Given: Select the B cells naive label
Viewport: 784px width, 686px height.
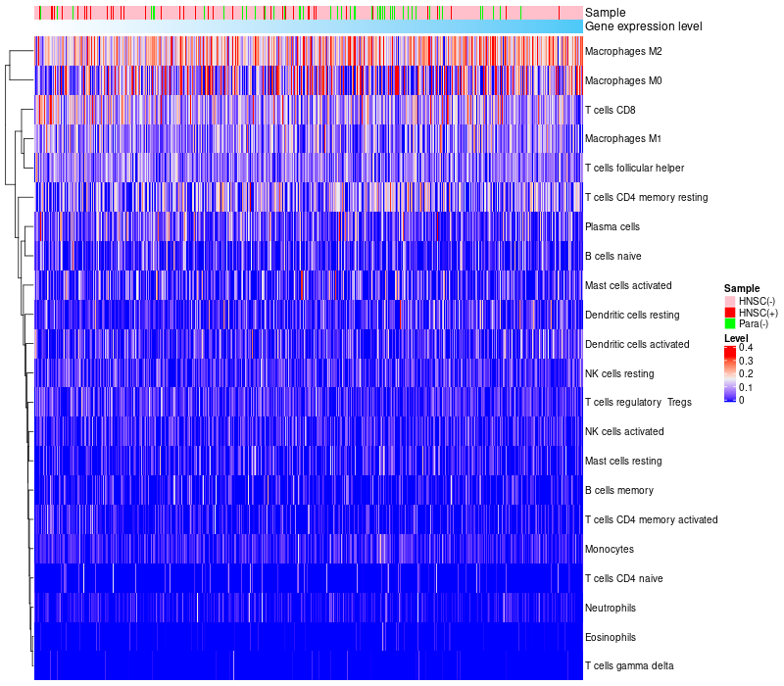Looking at the screenshot, I should (x=612, y=256).
